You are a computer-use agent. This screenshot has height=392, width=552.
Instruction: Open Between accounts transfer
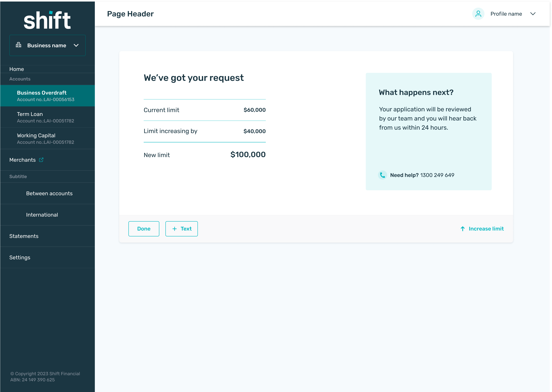tap(49, 194)
